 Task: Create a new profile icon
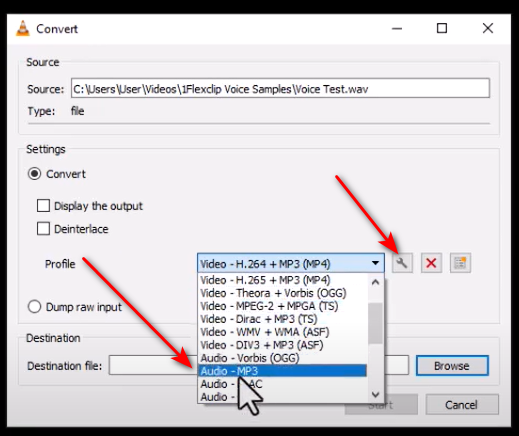[x=460, y=263]
